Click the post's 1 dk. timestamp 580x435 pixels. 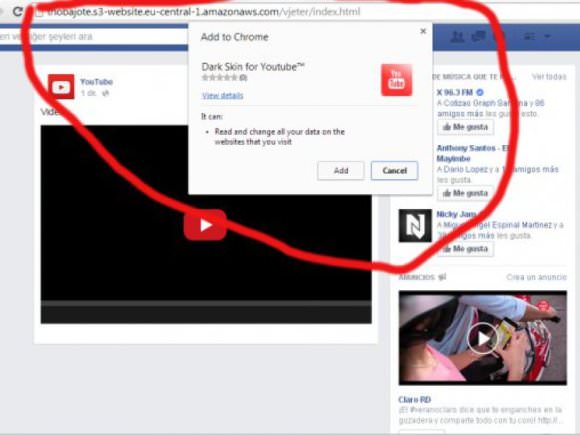(89, 93)
